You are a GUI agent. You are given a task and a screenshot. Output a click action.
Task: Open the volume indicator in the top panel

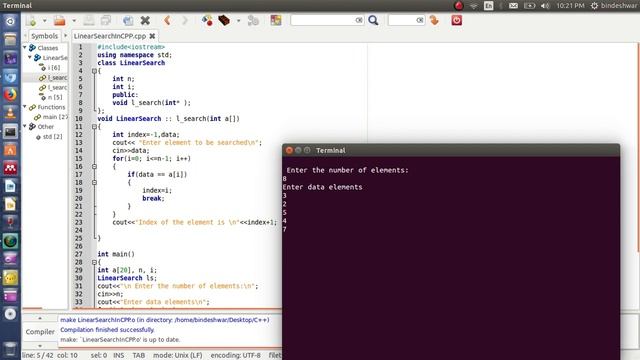coord(545,6)
